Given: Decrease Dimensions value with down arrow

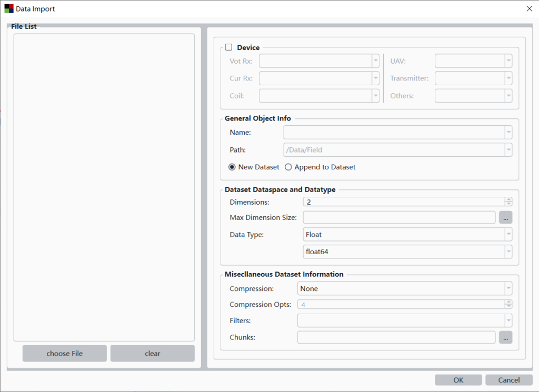Looking at the screenshot, I should [x=508, y=204].
